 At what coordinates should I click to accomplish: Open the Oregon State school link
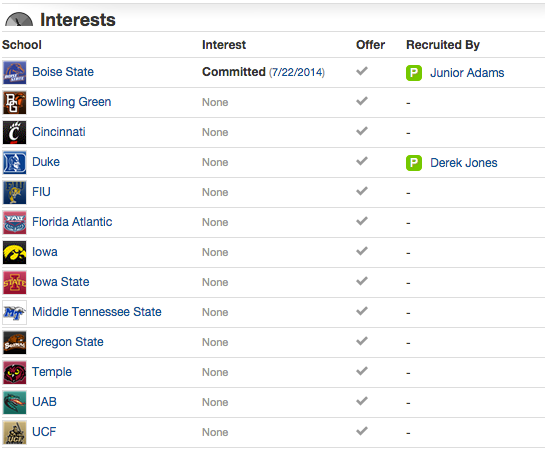click(68, 342)
